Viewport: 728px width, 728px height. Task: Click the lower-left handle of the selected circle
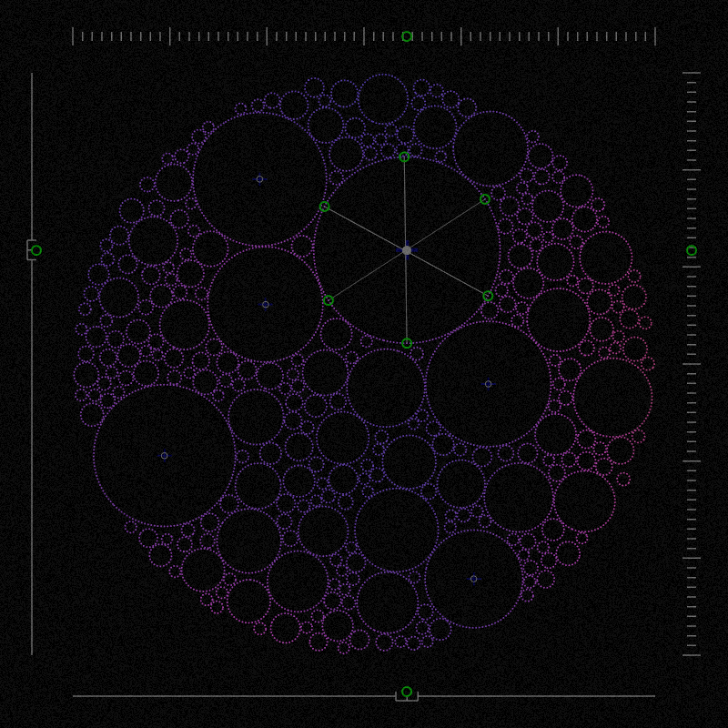click(x=329, y=300)
